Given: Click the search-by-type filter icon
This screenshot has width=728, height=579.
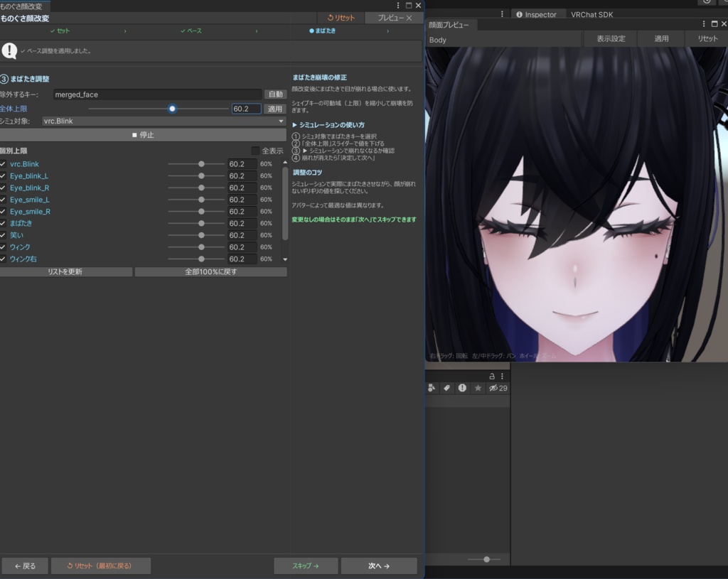Looking at the screenshot, I should [x=432, y=388].
